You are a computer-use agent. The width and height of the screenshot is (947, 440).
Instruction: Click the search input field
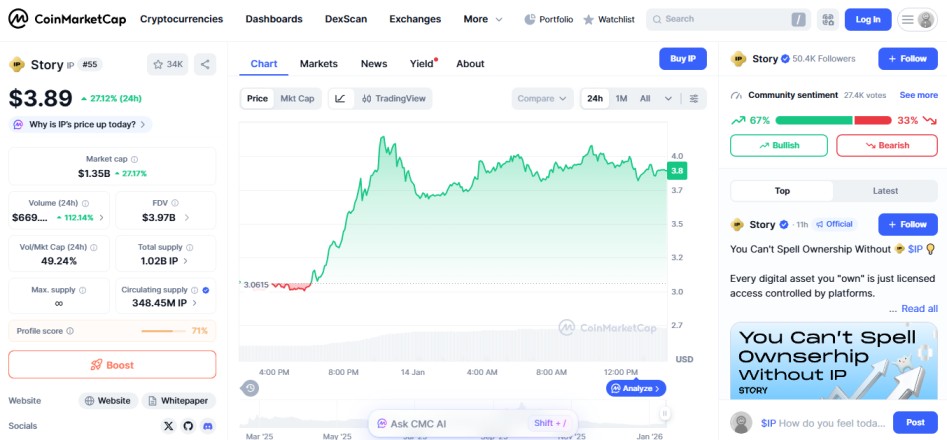[x=728, y=19]
